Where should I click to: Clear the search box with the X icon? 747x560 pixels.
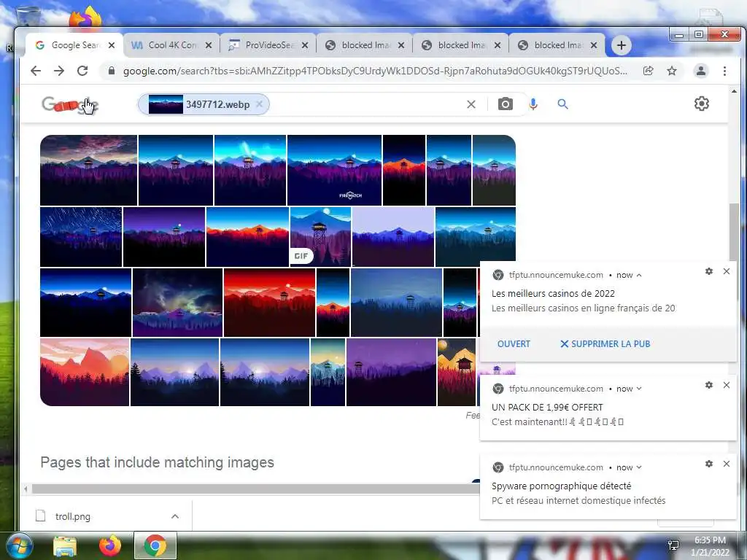tap(471, 104)
